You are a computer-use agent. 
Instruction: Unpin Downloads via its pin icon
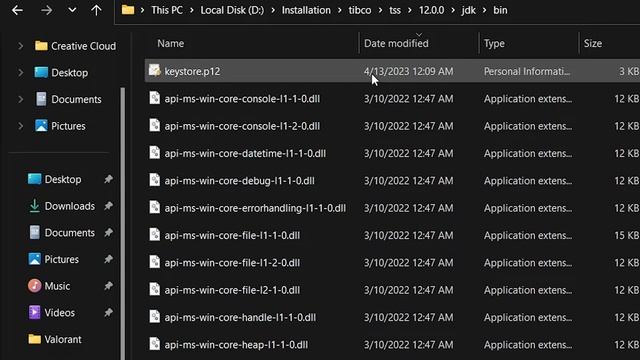tap(108, 206)
